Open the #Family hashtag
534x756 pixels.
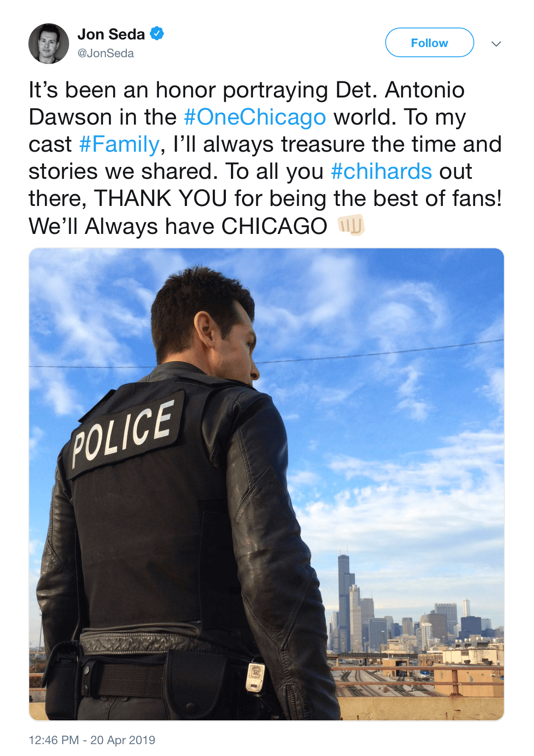120,144
